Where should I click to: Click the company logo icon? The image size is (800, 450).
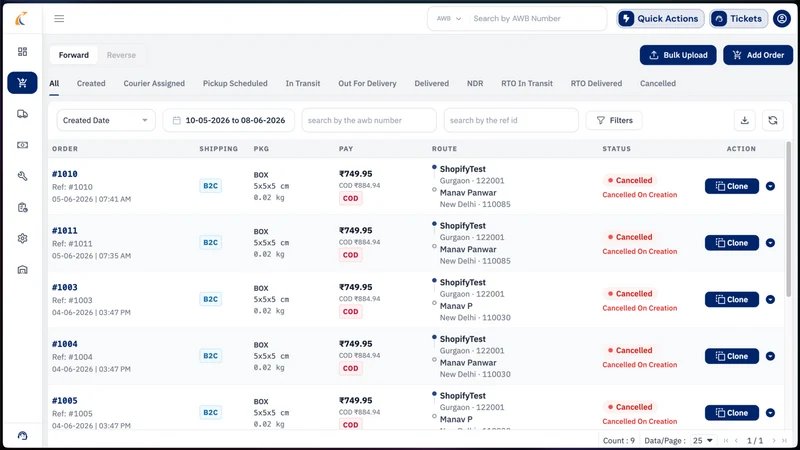(x=21, y=19)
